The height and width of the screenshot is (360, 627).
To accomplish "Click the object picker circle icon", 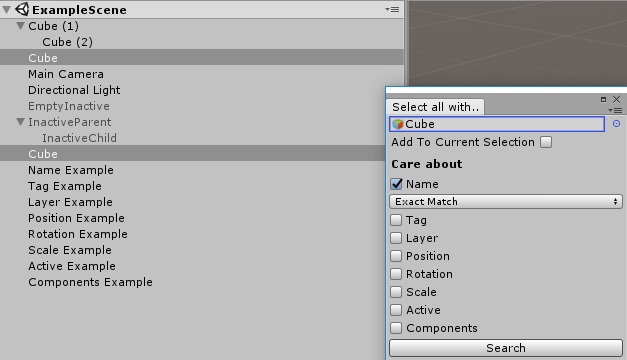I will [x=616, y=124].
